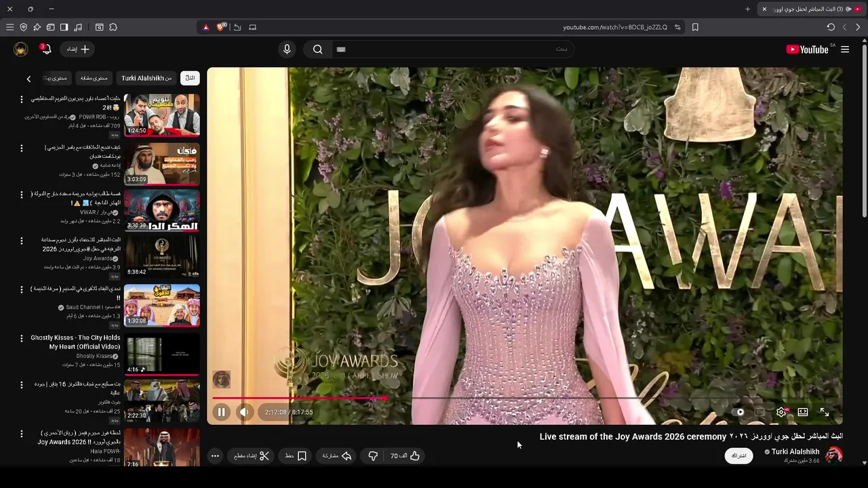The height and width of the screenshot is (488, 868).
Task: Open options menu for POWR ROB video
Action: tap(21, 100)
